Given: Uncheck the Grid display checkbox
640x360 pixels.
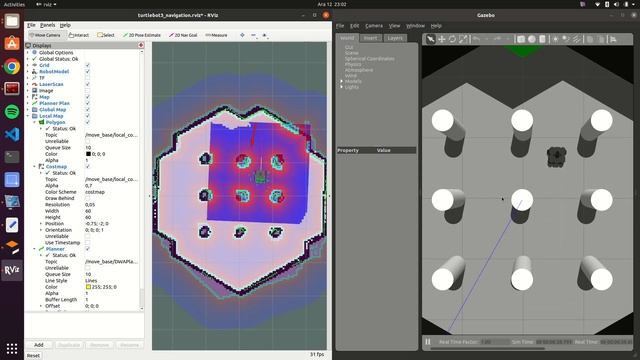Looking at the screenshot, I should pos(87,65).
